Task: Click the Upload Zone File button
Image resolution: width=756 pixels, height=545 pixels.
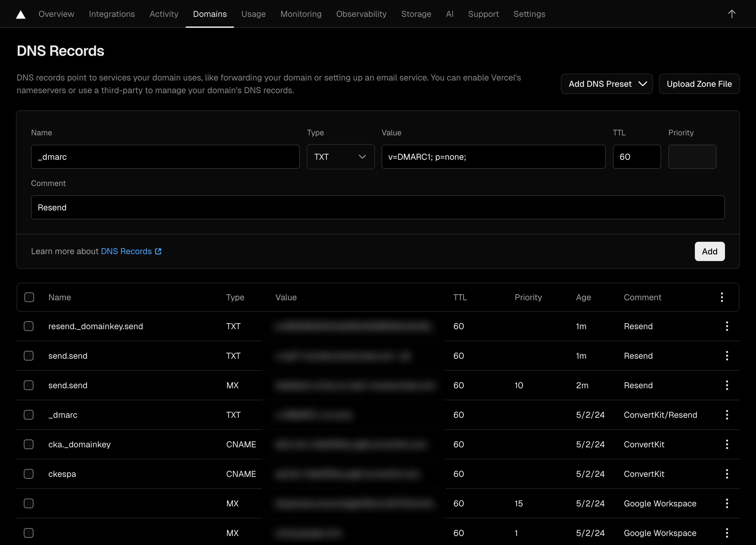Action: pos(699,84)
